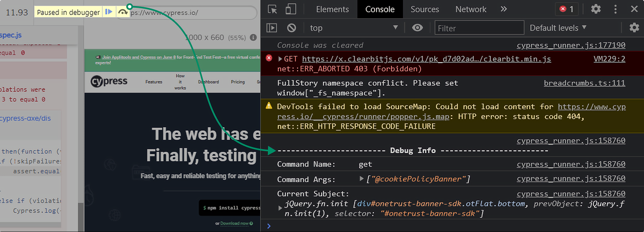This screenshot has height=232, width=644.
Task: Expand the Command Args array
Action: (x=361, y=179)
